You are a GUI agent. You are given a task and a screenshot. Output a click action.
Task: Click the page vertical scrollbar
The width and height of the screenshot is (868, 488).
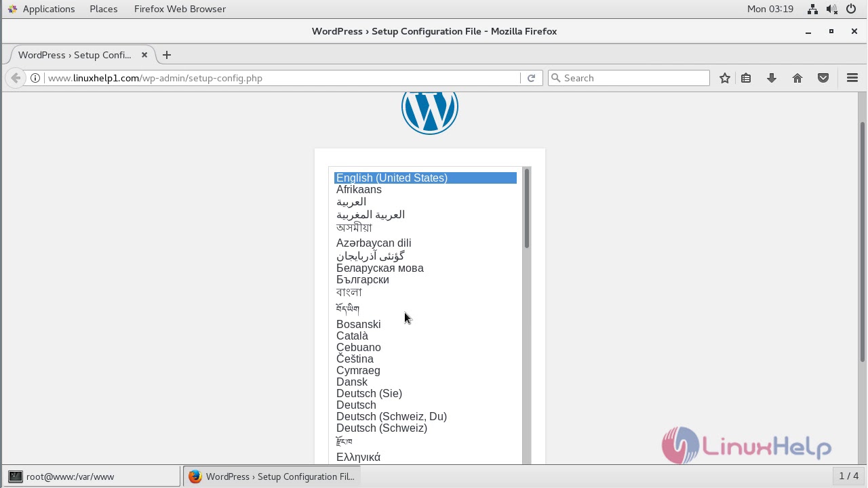click(x=863, y=241)
